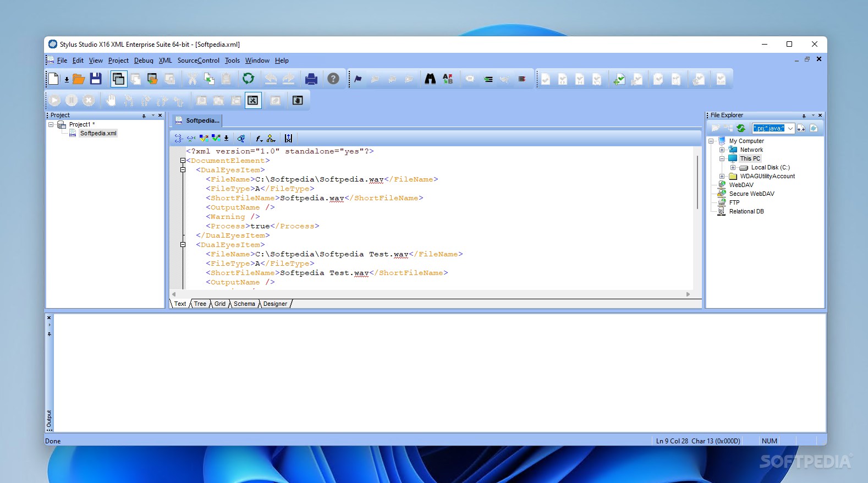Viewport: 868px width, 483px height.
Task: Switch to the Text view tab
Action: 180,304
